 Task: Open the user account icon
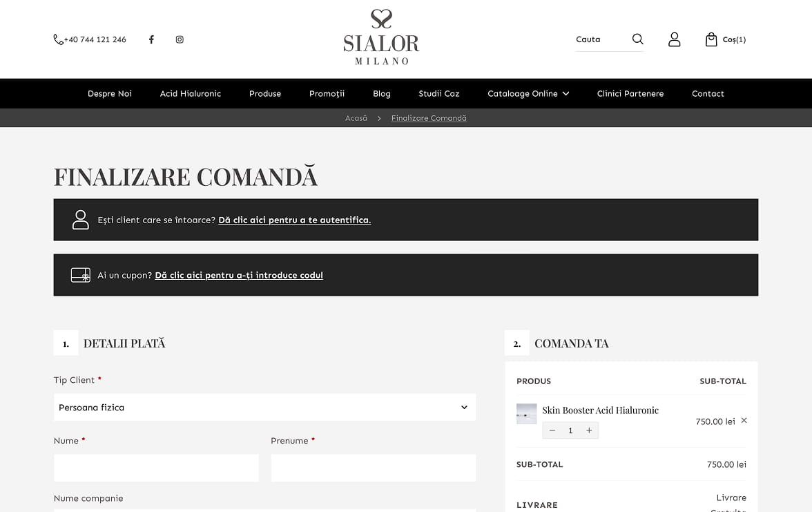(x=675, y=39)
